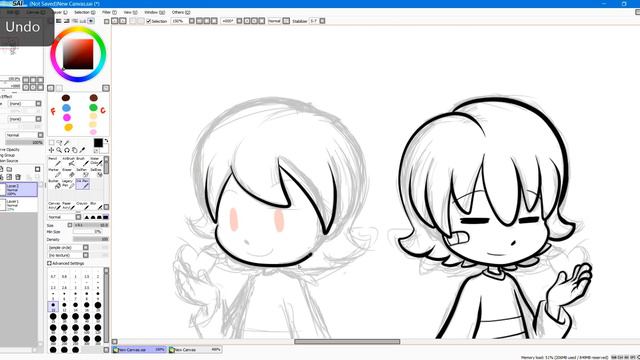Switch to the New Canvas.sai document tab
Viewport: 640px width, 360px height.
(139, 350)
